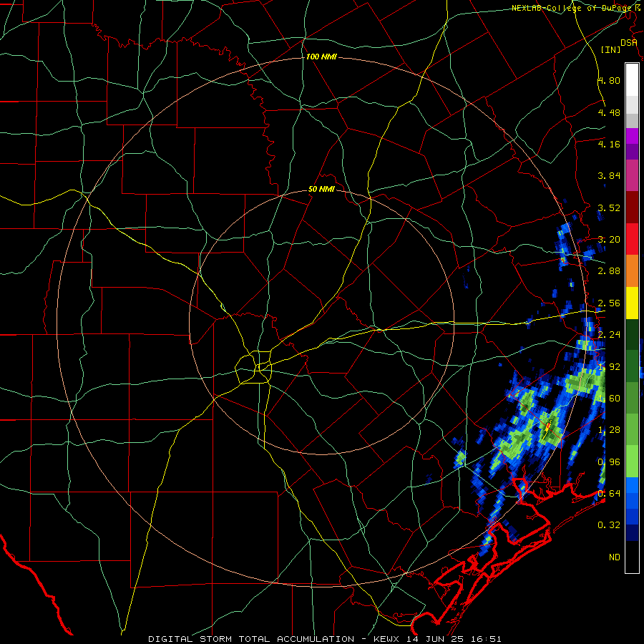
Task: Click the DSA product label
Action: tap(629, 43)
